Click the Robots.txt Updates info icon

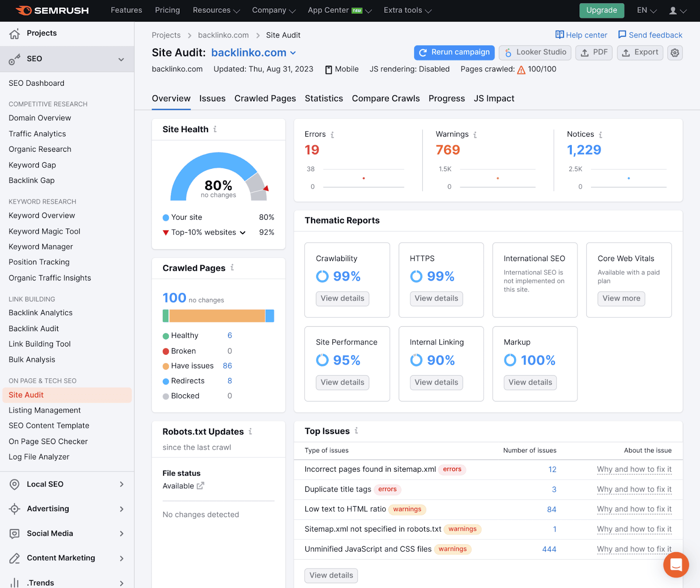250,431
